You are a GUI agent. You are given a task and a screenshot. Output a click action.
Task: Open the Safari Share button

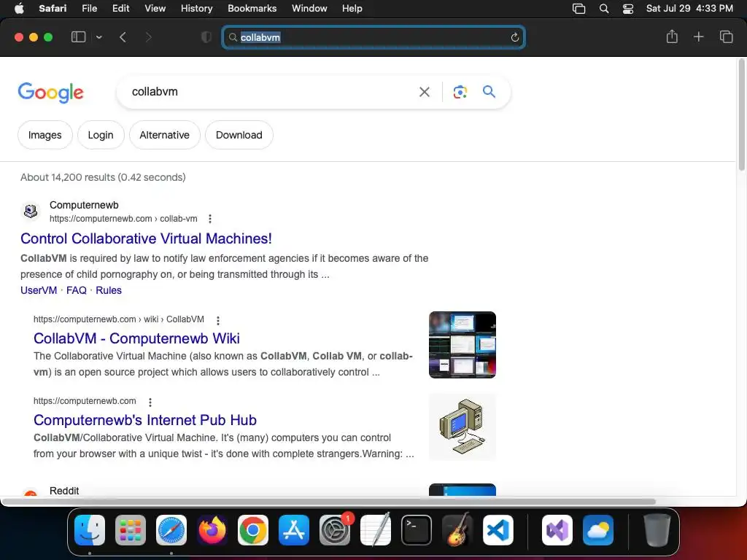[672, 36]
